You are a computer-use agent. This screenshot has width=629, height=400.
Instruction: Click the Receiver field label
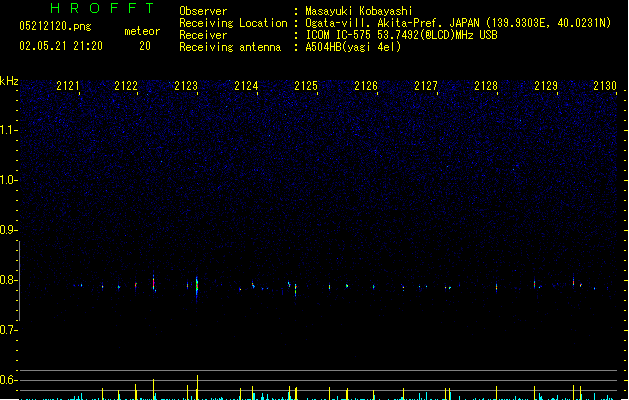coord(203,35)
